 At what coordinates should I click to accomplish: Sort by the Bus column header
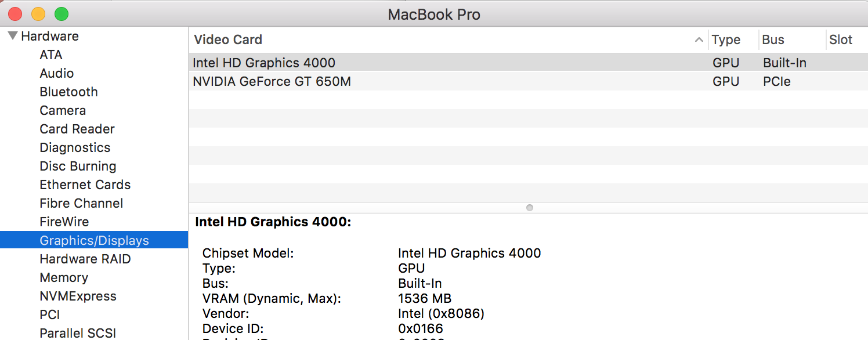coord(773,39)
